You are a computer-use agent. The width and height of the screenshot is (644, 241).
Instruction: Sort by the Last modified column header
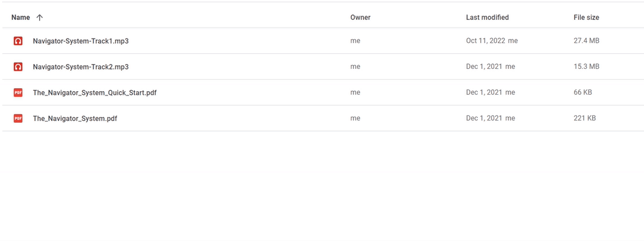[x=487, y=18]
